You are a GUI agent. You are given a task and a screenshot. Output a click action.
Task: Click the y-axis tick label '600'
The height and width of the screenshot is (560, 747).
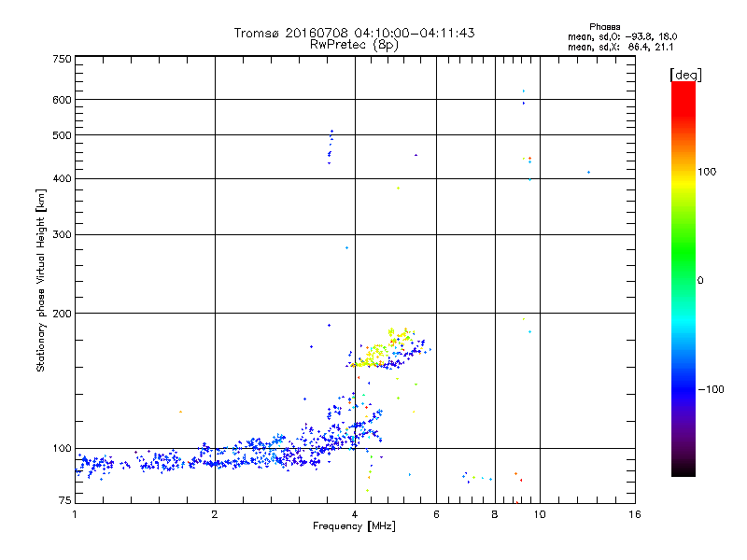(x=62, y=100)
